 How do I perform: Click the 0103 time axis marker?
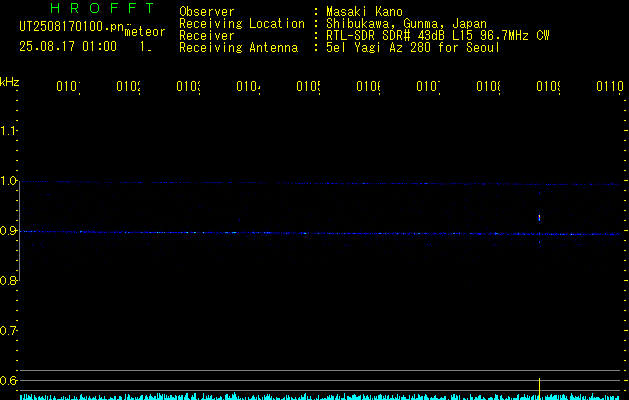point(188,86)
